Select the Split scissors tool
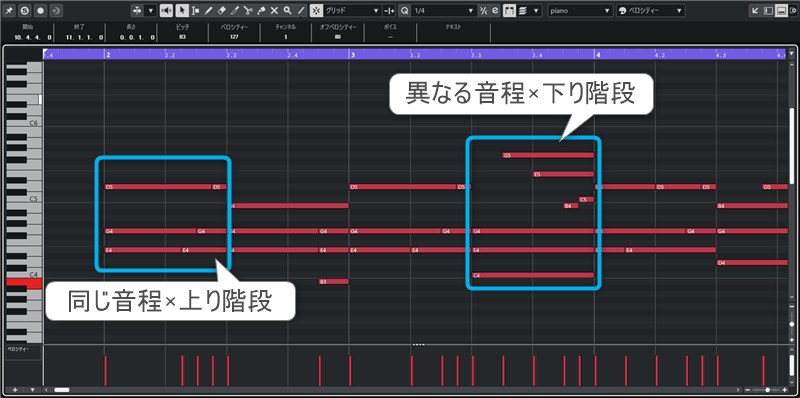Viewport: 800px width, 398px height. point(248,10)
